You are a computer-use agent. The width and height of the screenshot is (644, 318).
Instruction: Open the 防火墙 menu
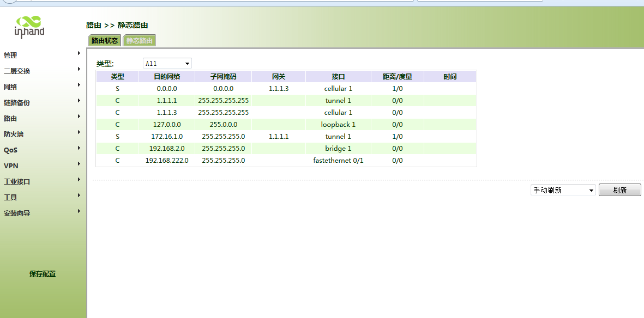pos(14,134)
